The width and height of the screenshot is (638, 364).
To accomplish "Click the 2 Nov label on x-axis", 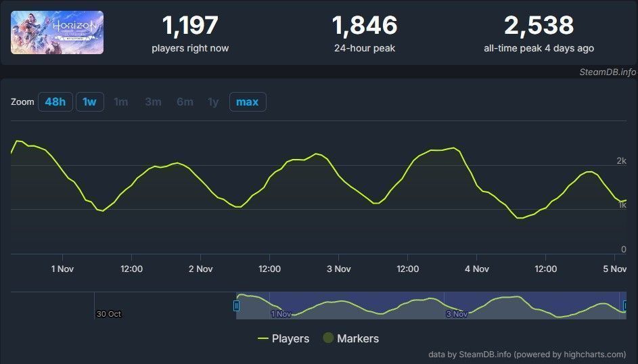I will [200, 269].
